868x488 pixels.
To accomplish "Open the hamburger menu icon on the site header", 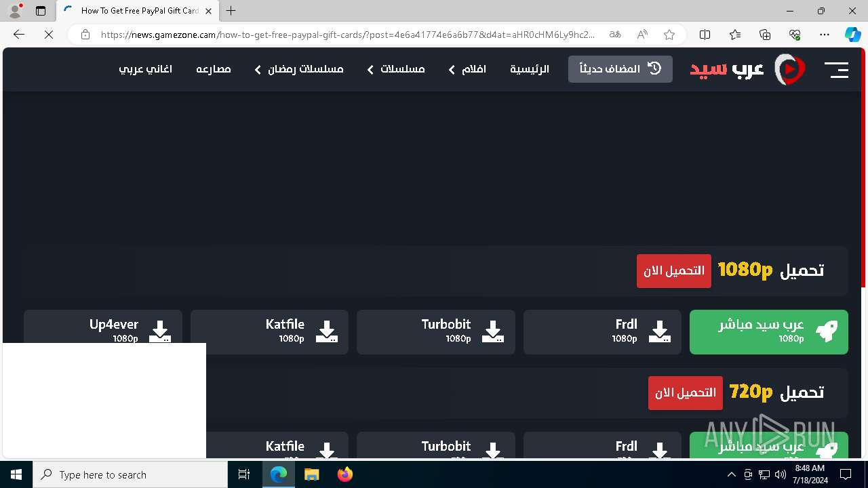I will 836,69.
